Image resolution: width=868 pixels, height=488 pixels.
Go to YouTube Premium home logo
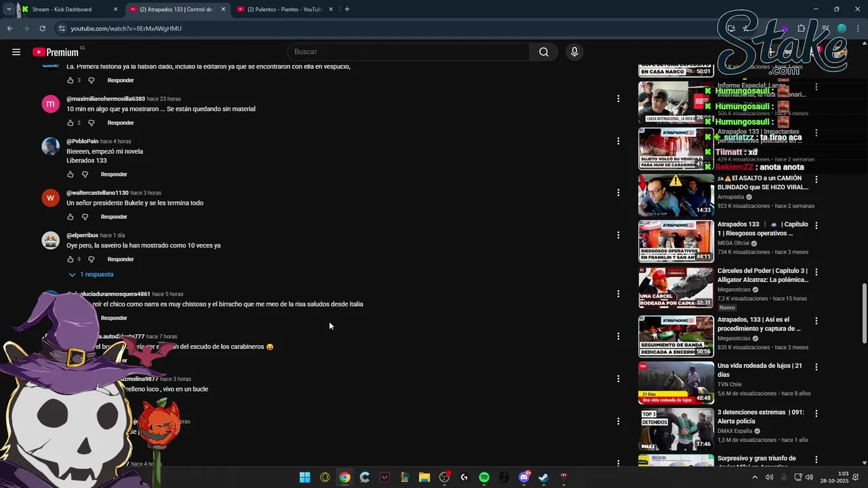click(56, 52)
